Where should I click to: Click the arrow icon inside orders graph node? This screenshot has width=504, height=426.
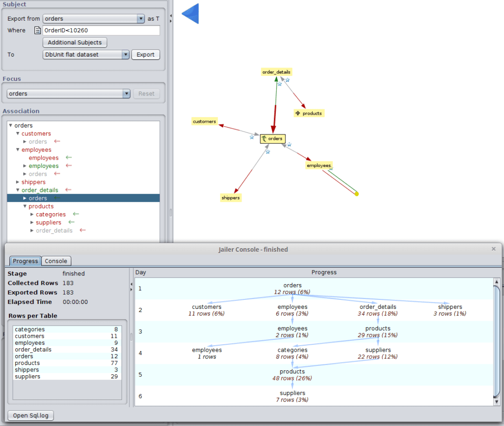click(x=264, y=139)
